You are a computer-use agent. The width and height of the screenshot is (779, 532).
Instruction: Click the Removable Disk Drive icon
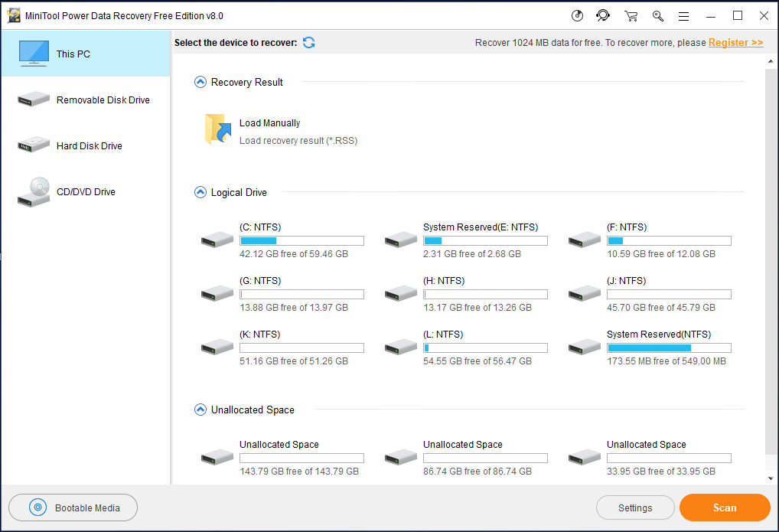34,100
